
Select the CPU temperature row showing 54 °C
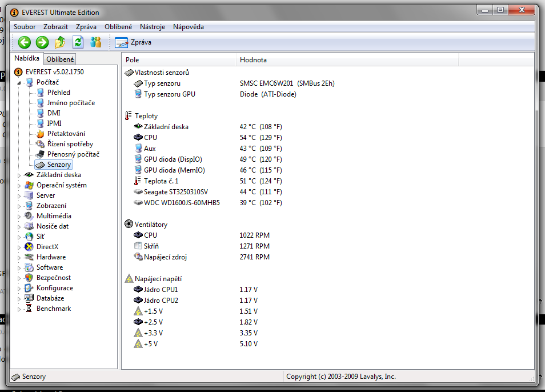click(x=207, y=138)
